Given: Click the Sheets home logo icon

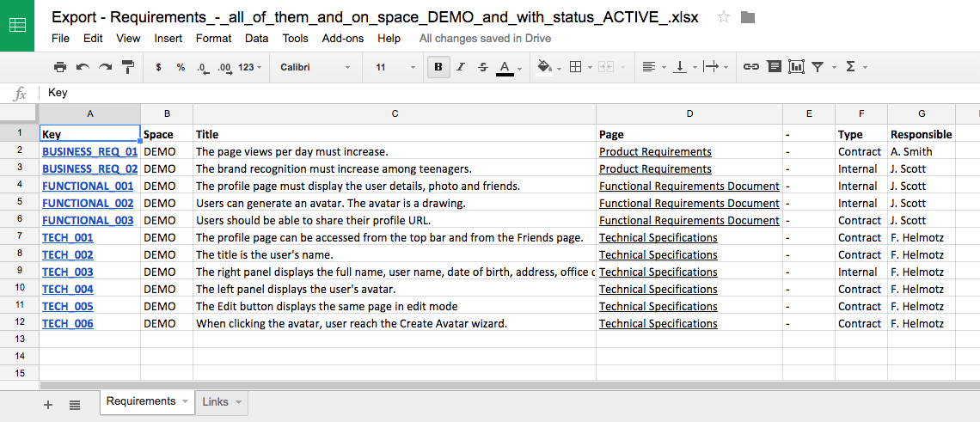Looking at the screenshot, I should (17, 25).
